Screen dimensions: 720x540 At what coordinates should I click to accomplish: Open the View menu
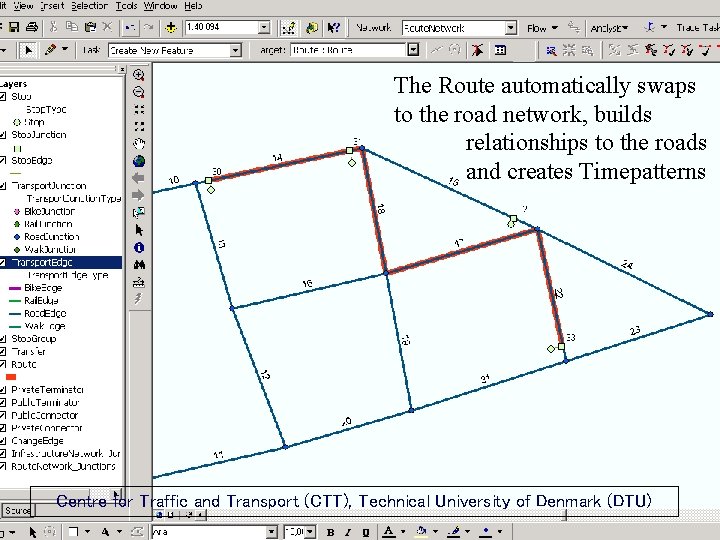pyautogui.click(x=23, y=6)
